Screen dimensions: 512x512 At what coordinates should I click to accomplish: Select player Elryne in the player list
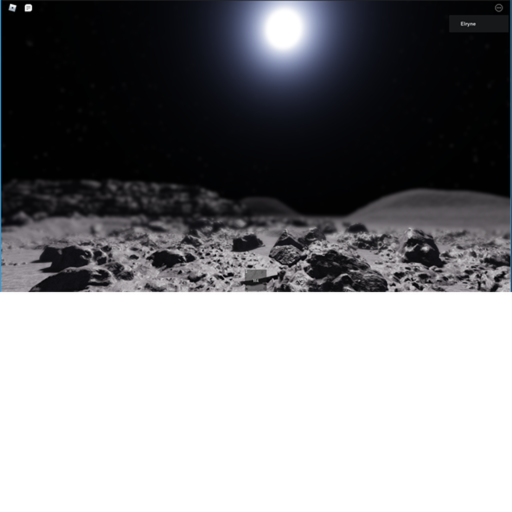point(479,24)
